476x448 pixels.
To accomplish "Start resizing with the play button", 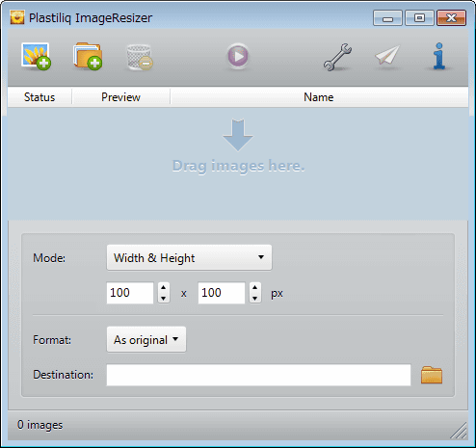I will pyautogui.click(x=238, y=56).
